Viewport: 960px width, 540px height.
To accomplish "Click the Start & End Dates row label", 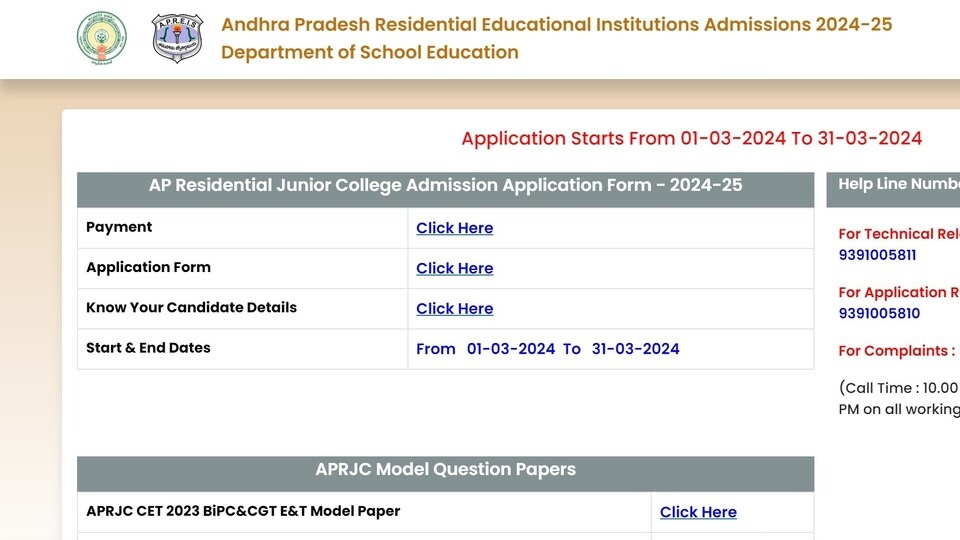I will pos(148,348).
